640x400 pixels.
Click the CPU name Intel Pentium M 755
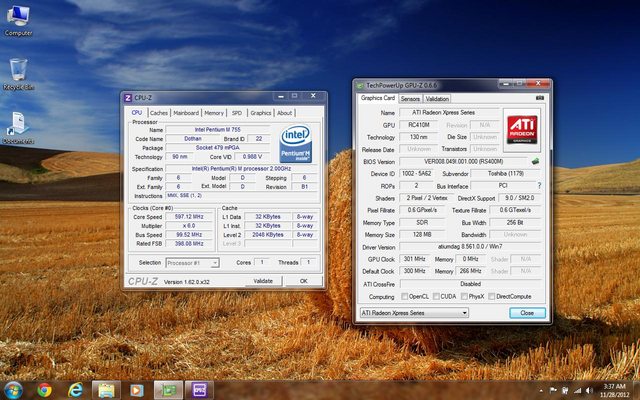coord(218,129)
